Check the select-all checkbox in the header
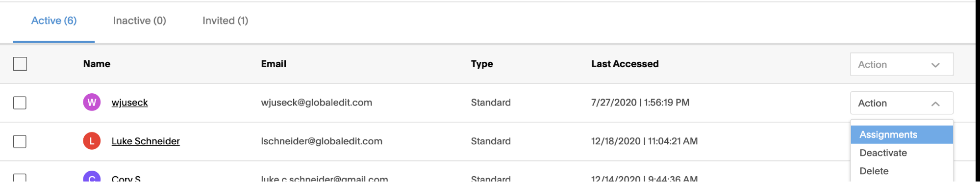980x182 pixels. [20, 64]
